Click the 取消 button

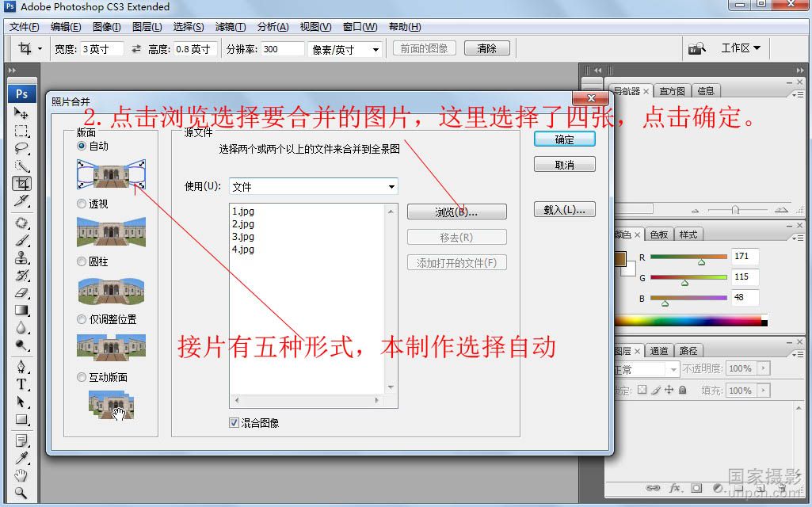pos(565,165)
